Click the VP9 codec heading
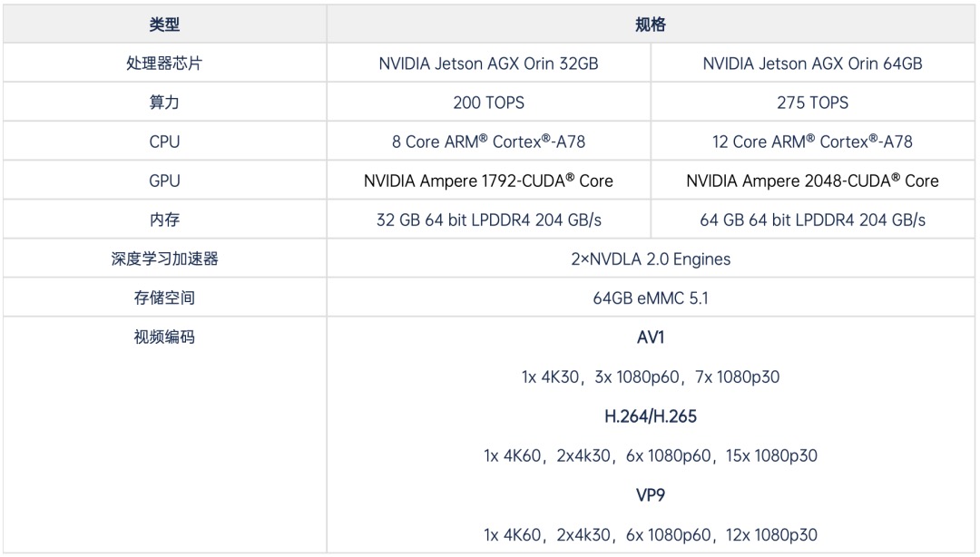 pyautogui.click(x=650, y=495)
